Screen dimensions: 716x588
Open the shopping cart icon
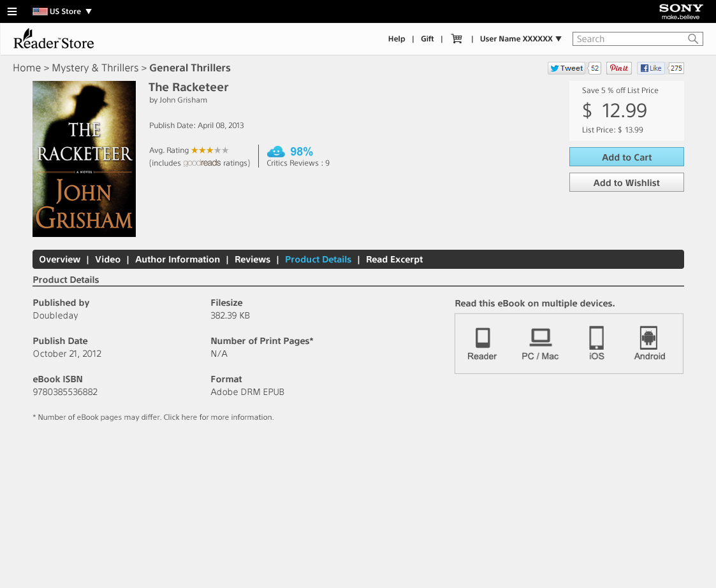[x=457, y=39]
